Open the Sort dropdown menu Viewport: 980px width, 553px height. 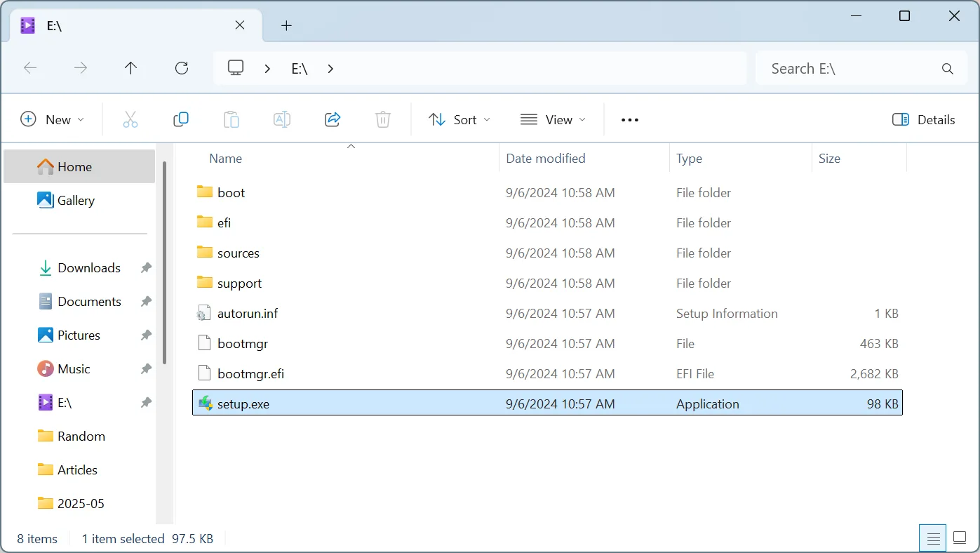459,120
